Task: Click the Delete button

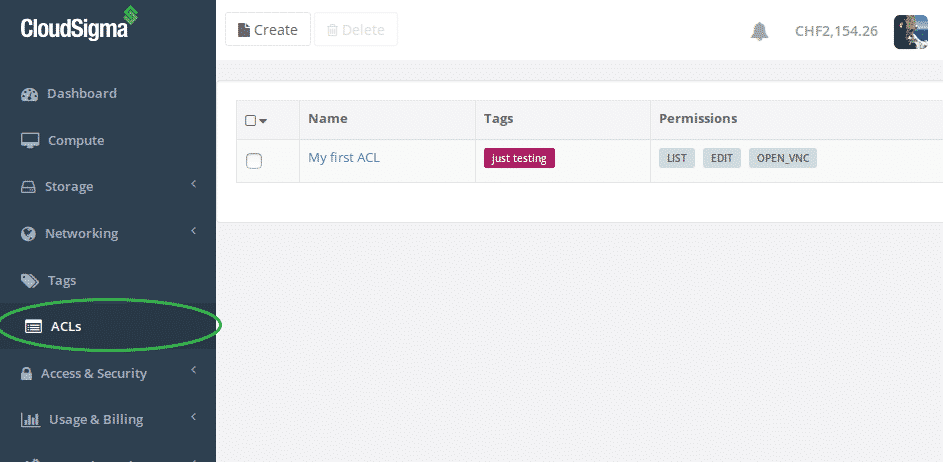Action: point(355,29)
